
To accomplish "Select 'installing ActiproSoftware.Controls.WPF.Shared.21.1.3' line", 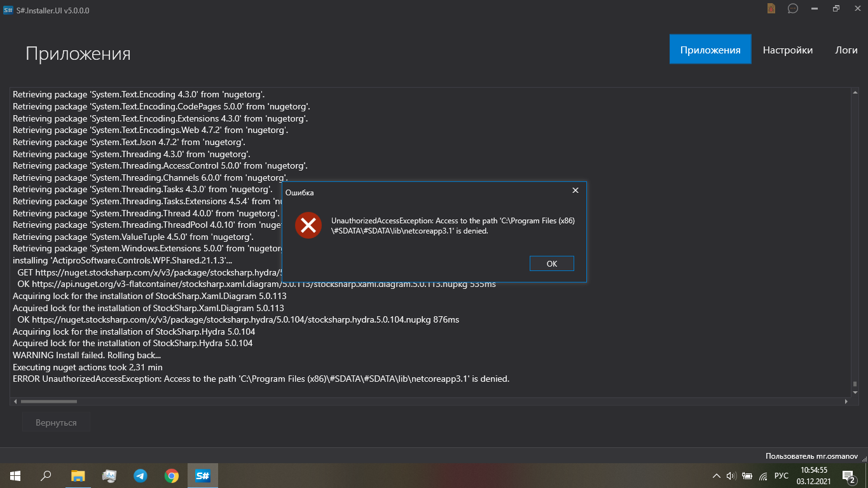I will tap(123, 260).
